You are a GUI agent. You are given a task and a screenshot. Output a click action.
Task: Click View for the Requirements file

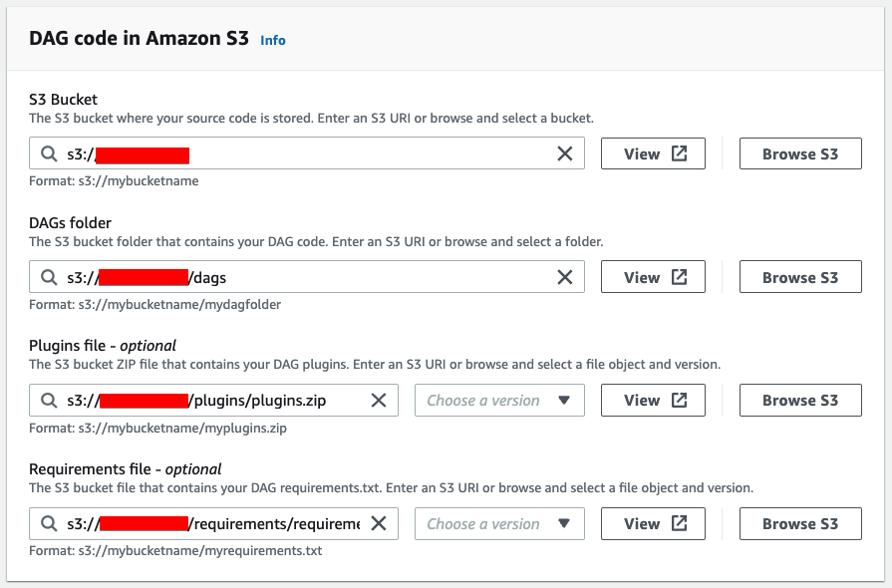(x=653, y=523)
